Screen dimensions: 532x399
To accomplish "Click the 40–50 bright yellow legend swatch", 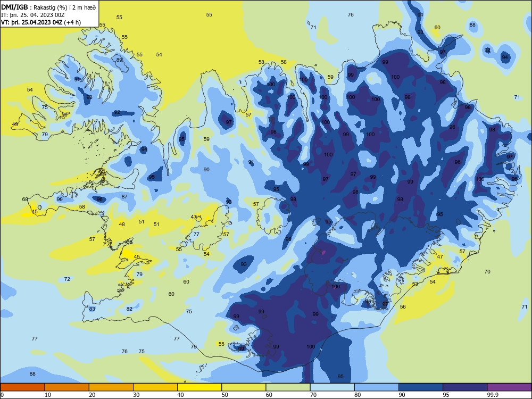I will click(x=199, y=387).
